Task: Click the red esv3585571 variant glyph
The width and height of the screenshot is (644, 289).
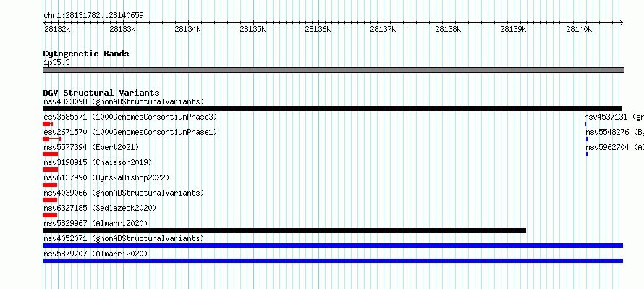Action: point(48,124)
